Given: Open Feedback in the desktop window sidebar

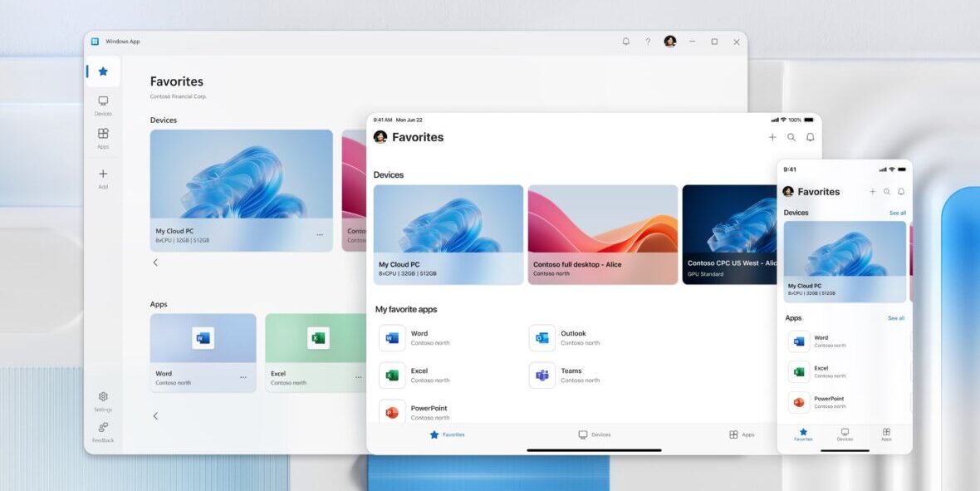Looking at the screenshot, I should (103, 431).
